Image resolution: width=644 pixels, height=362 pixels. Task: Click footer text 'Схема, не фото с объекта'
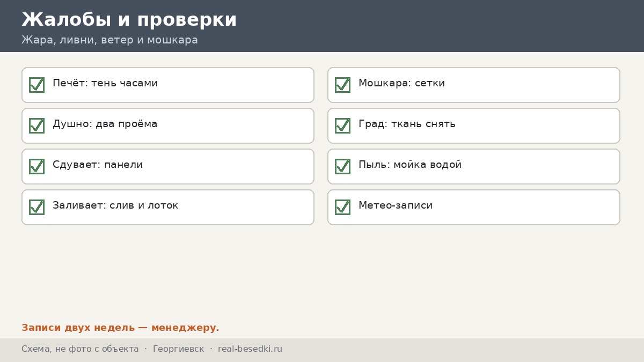pyautogui.click(x=80, y=349)
